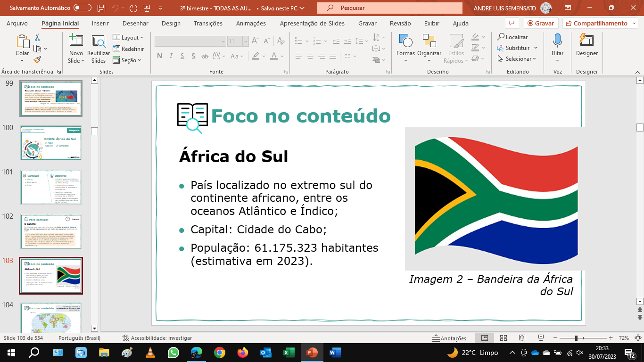The height and width of the screenshot is (362, 644).
Task: Toggle the Anotações notes pane
Action: (449, 338)
